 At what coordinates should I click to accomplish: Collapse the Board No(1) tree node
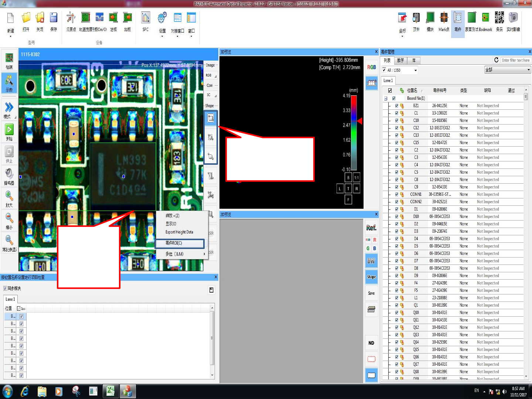point(386,98)
